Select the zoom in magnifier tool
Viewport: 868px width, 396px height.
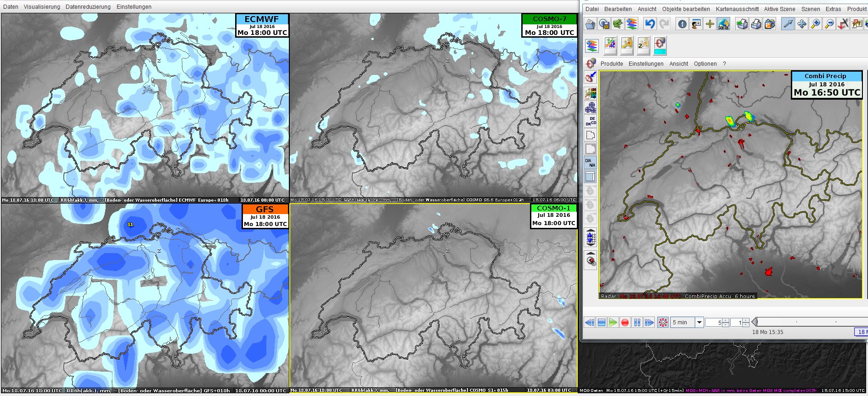click(816, 24)
